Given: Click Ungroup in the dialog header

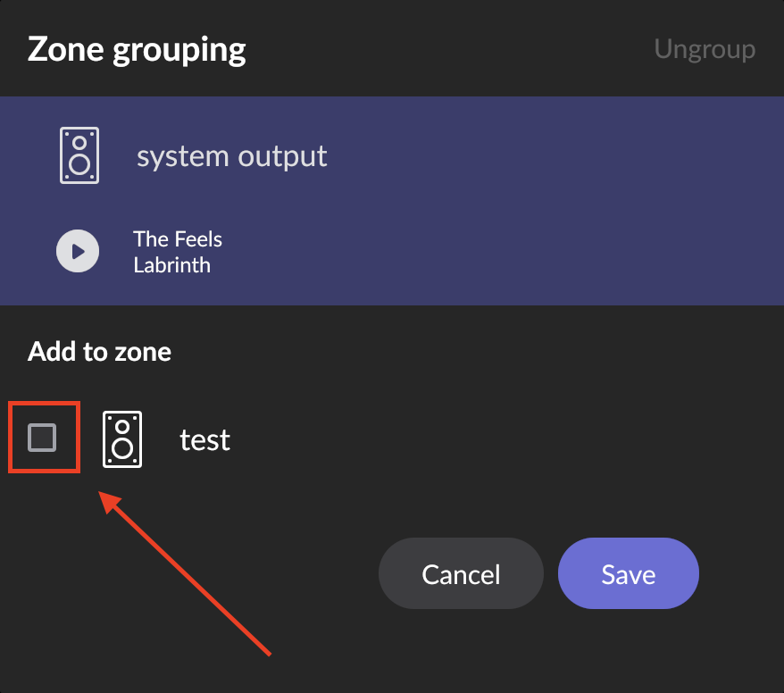Looking at the screenshot, I should (705, 49).
